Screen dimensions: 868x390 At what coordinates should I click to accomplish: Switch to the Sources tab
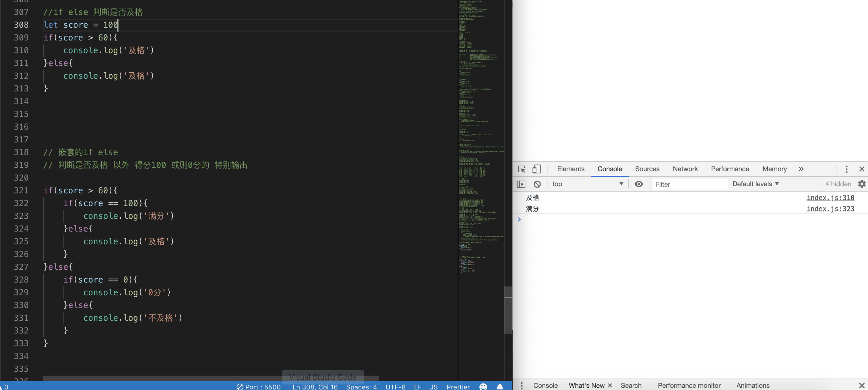(647, 169)
